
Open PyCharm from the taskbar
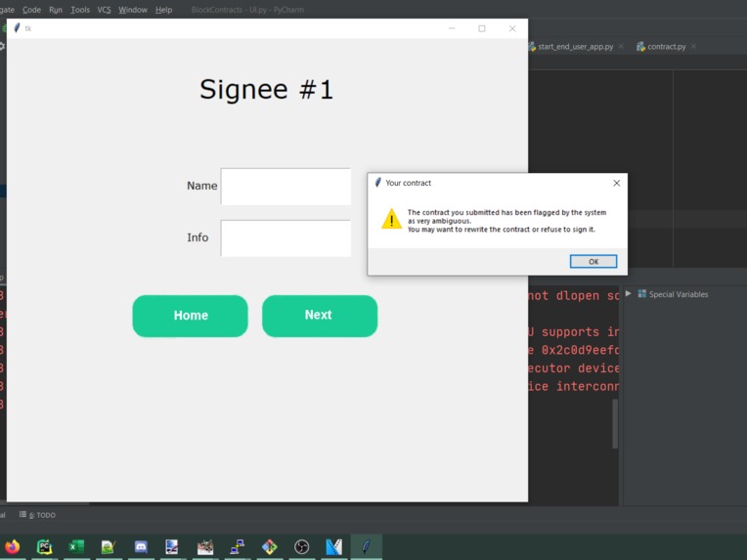[x=44, y=546]
